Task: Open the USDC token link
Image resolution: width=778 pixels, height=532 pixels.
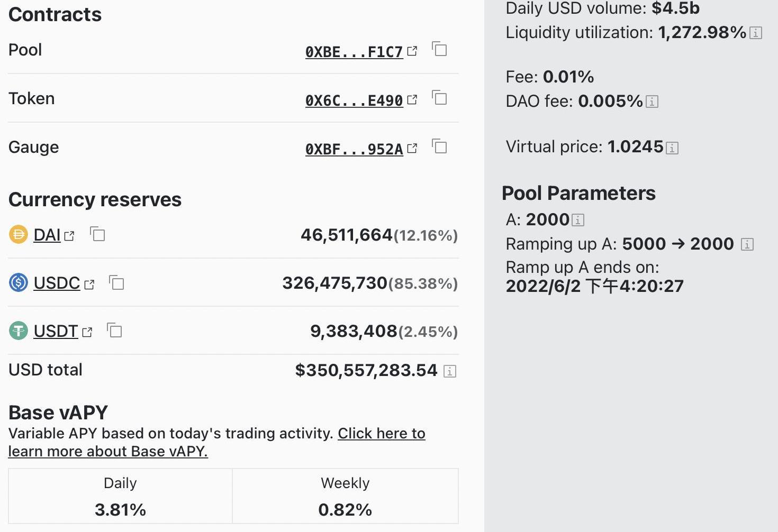Action: coord(57,283)
